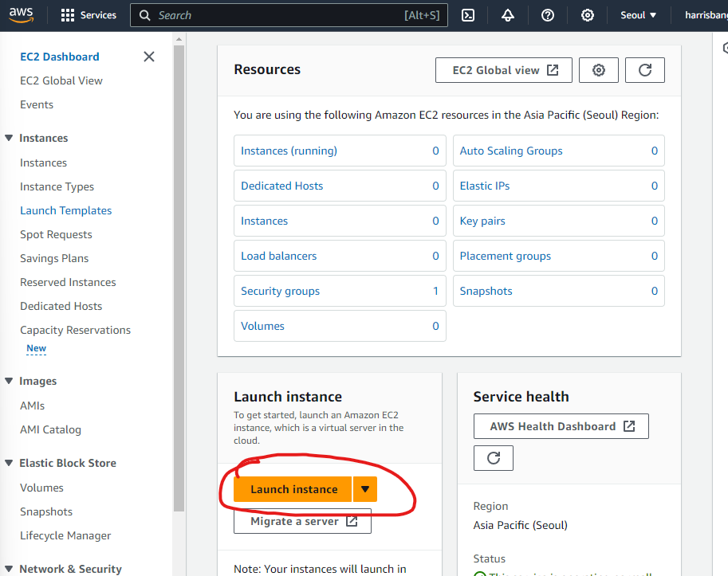728x576 pixels.
Task: Click scrollbar up arrow in sidebar
Action: pyautogui.click(x=179, y=39)
